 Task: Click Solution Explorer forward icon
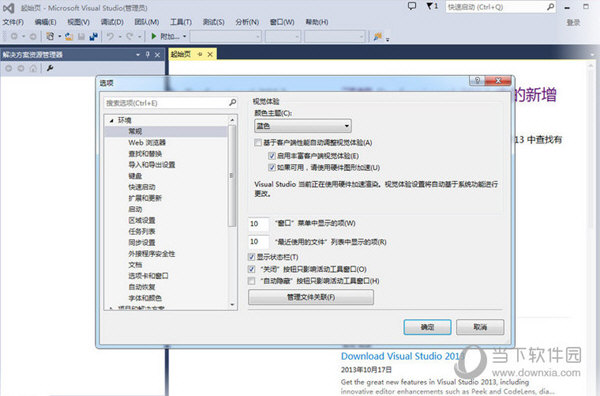(x=21, y=68)
